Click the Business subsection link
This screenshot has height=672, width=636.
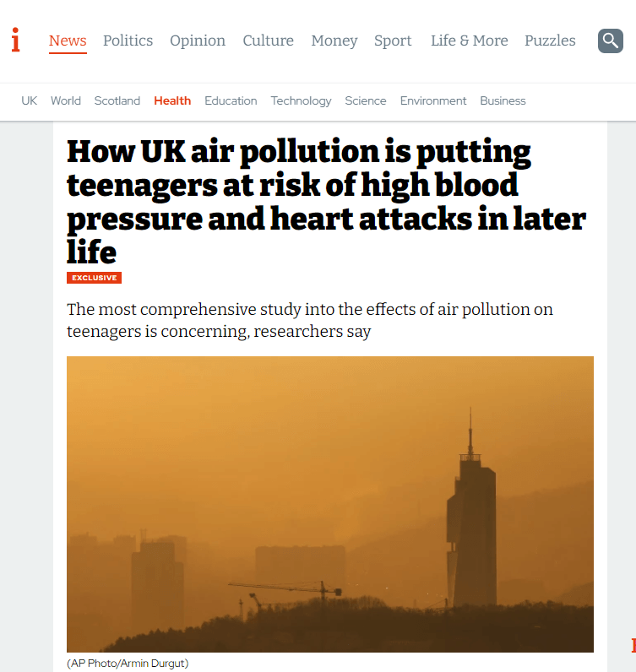point(503,100)
